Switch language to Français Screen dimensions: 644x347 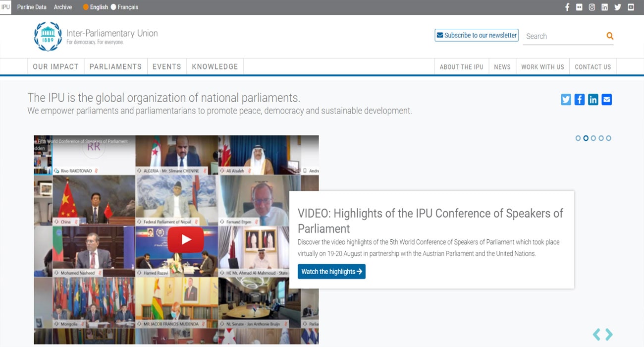tap(124, 7)
